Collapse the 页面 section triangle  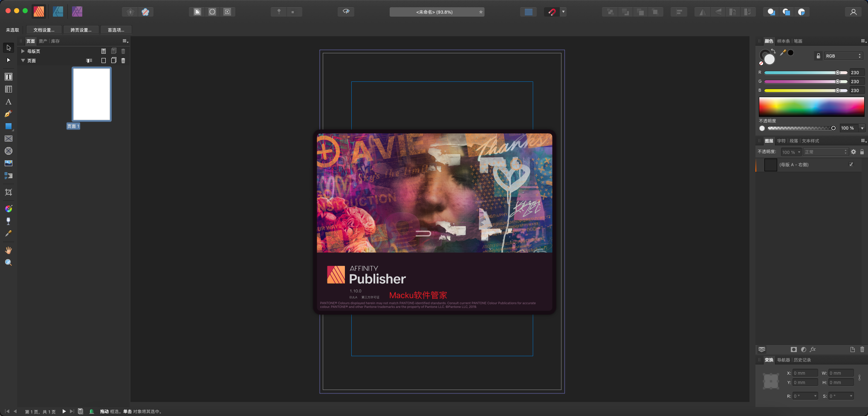tap(23, 61)
